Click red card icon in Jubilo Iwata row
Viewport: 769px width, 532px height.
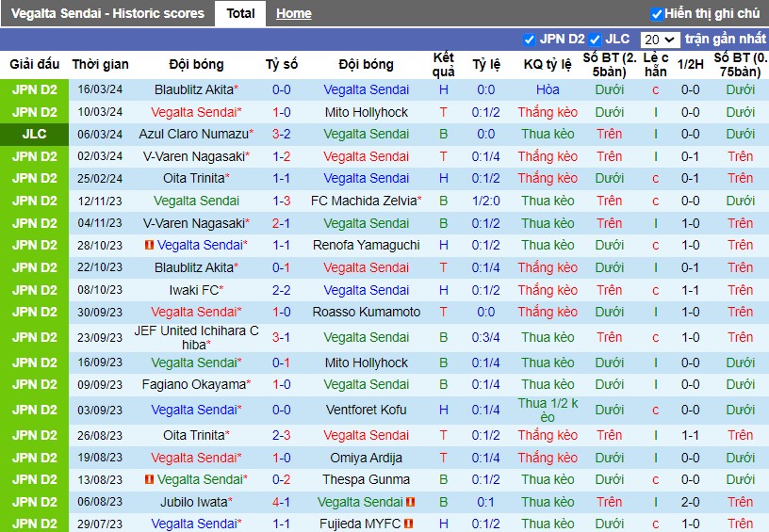(x=411, y=502)
